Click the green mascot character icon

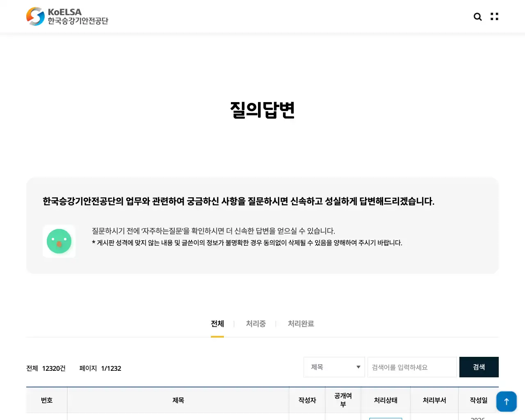click(59, 241)
